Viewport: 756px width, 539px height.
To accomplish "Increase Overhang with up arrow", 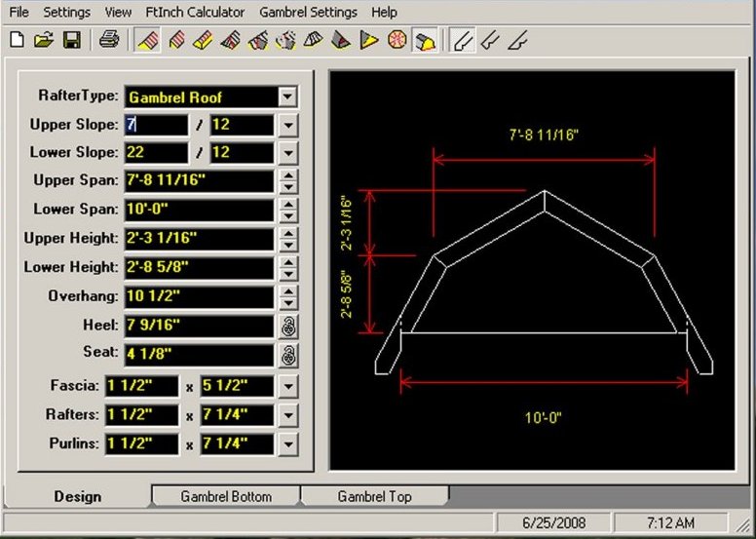I will (x=288, y=292).
